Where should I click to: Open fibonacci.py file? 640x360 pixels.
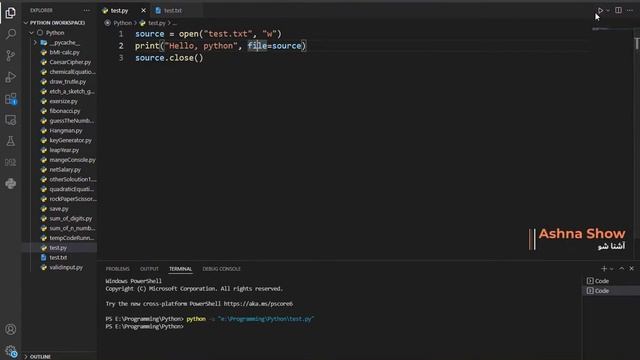pyautogui.click(x=64, y=111)
